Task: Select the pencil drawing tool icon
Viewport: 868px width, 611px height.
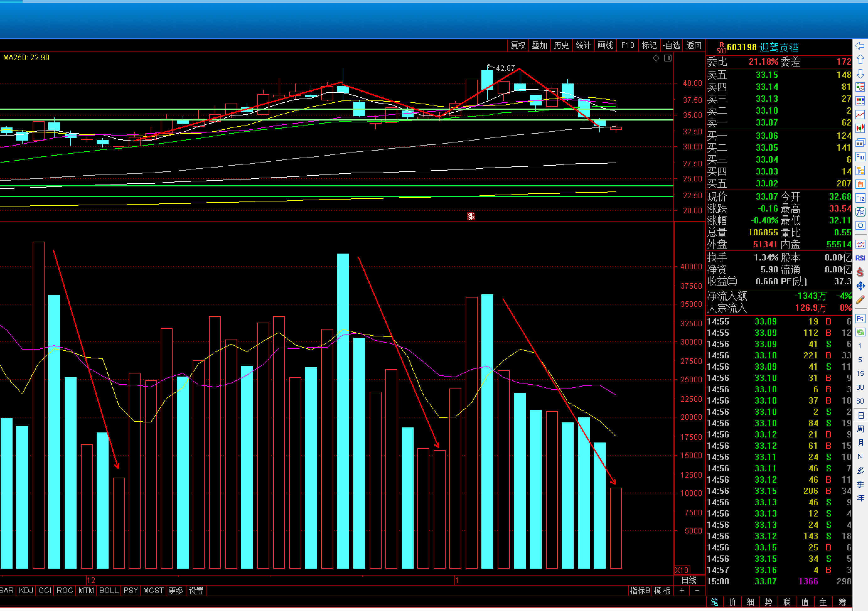Action: point(860,299)
